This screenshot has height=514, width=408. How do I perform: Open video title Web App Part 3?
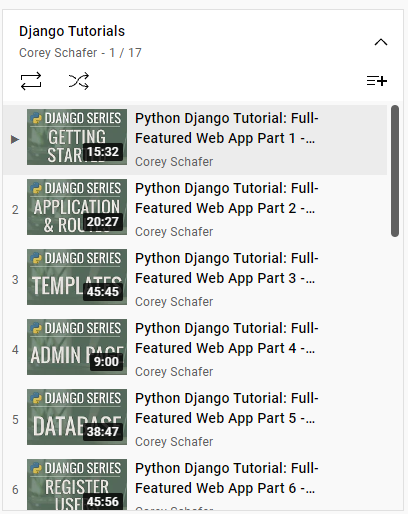click(x=227, y=268)
